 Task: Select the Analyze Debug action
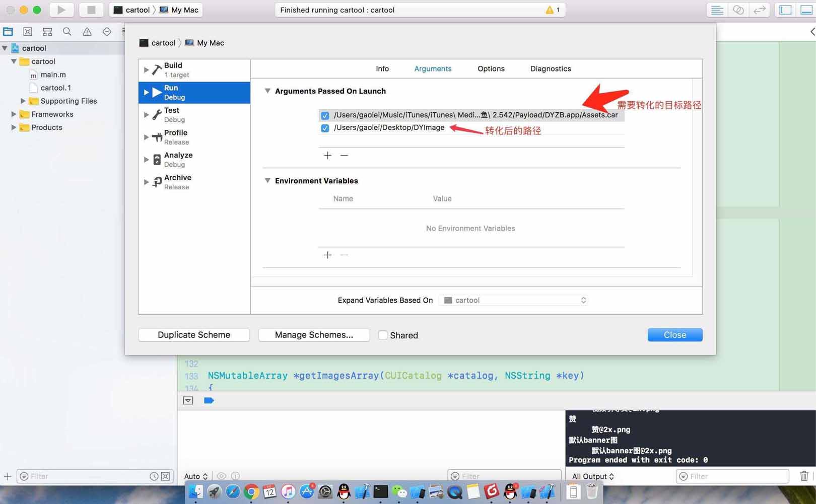194,160
